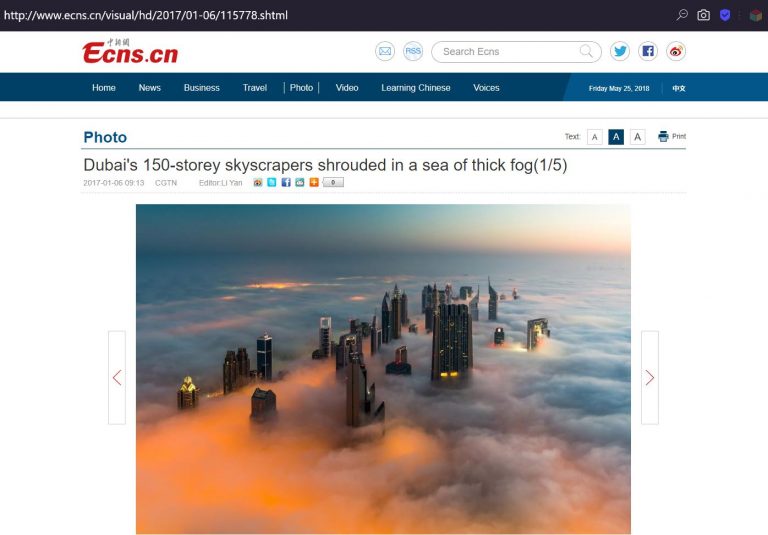Open the RSS feed icon
The image size is (768, 535).
[413, 51]
